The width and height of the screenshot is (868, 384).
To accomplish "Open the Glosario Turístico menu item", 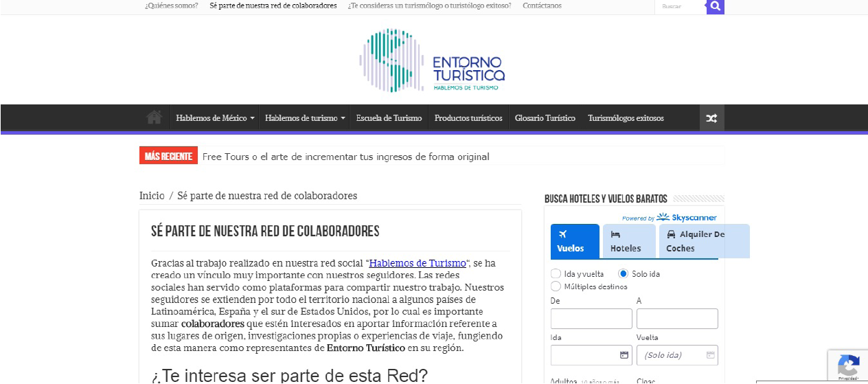I will [545, 118].
